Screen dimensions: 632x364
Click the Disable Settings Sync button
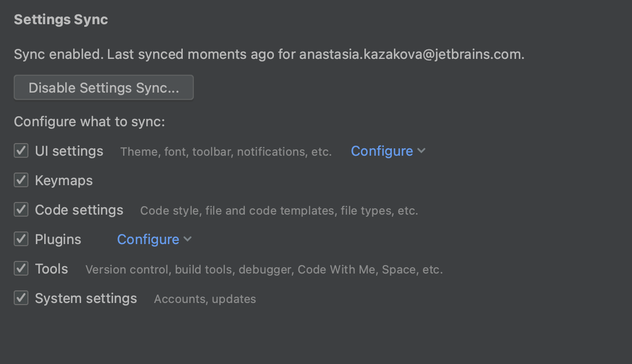(104, 88)
